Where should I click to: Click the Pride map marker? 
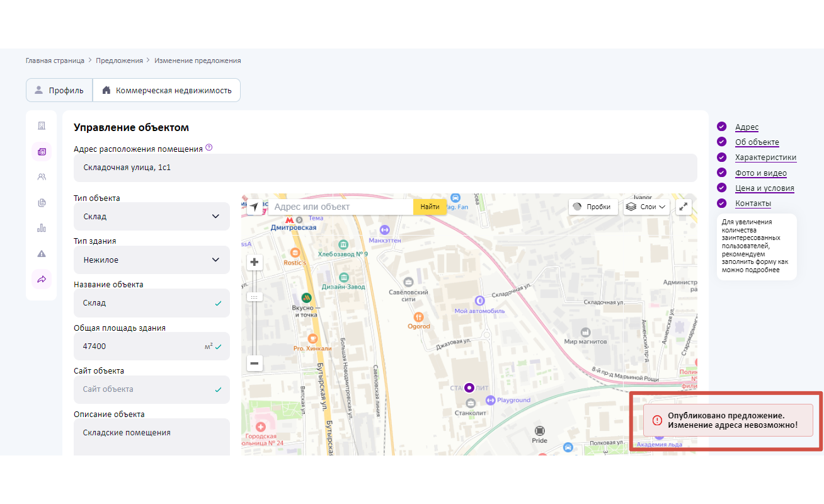(x=539, y=431)
